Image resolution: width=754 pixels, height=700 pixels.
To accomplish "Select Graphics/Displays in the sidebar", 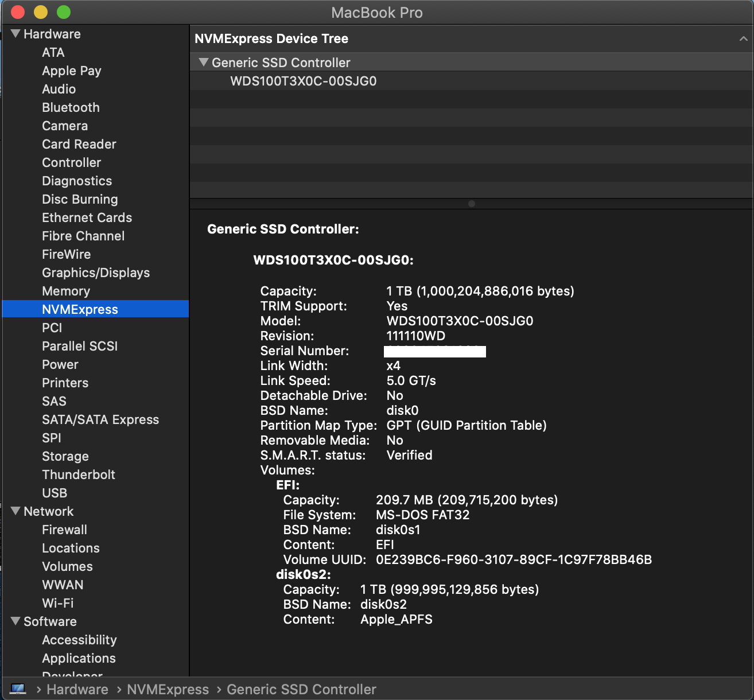I will 96,273.
